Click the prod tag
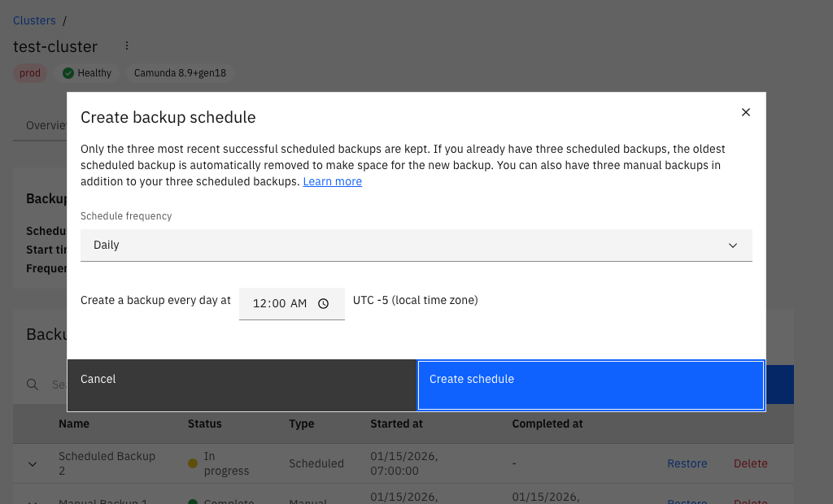The width and height of the screenshot is (833, 504). pyautogui.click(x=30, y=73)
